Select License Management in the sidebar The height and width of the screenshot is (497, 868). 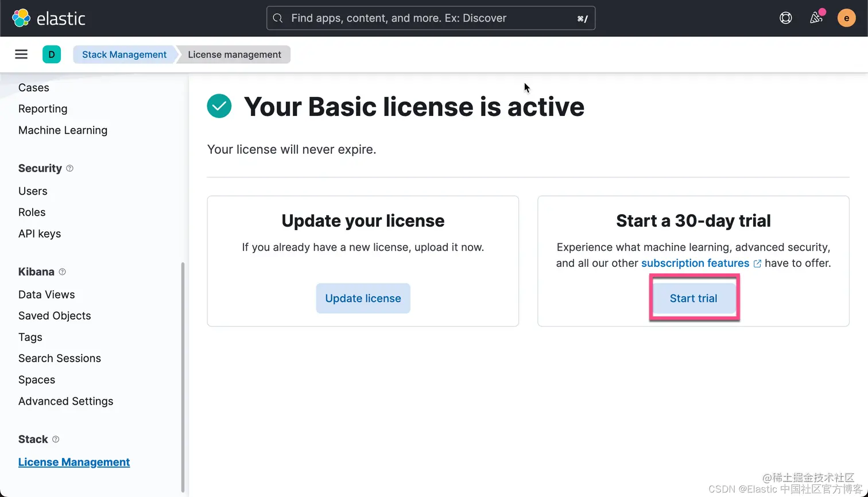(74, 462)
